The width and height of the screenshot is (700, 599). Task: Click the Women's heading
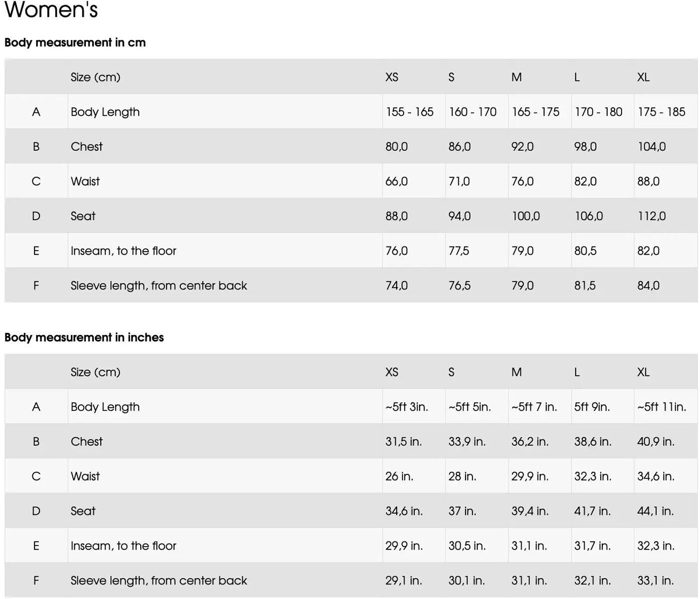(51, 10)
